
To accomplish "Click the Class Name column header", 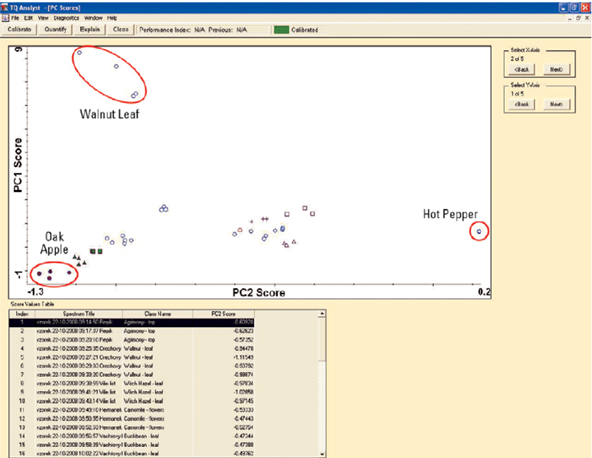I will pos(157,314).
